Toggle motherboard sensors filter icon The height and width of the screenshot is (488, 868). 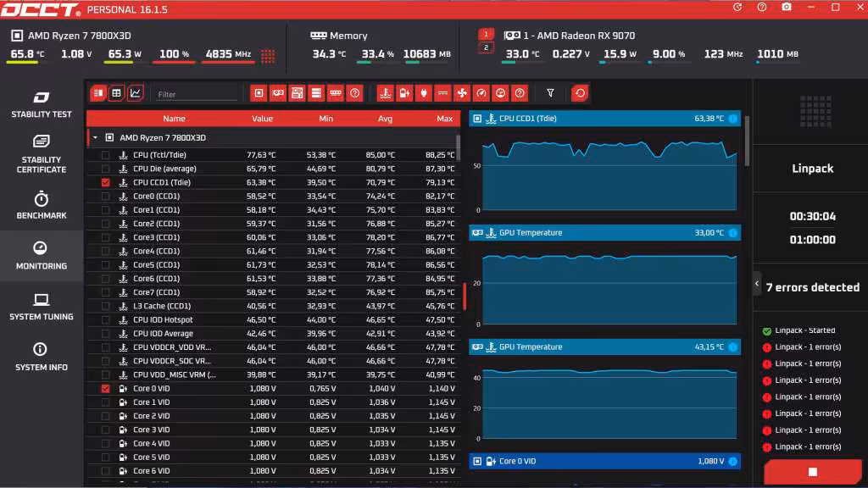click(x=298, y=93)
